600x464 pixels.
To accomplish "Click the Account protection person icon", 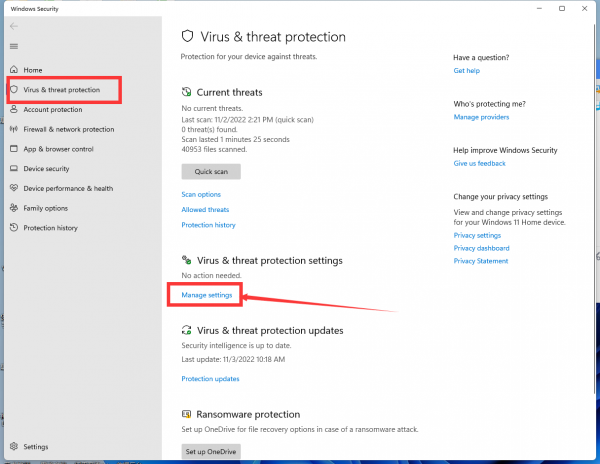I will click(x=14, y=109).
